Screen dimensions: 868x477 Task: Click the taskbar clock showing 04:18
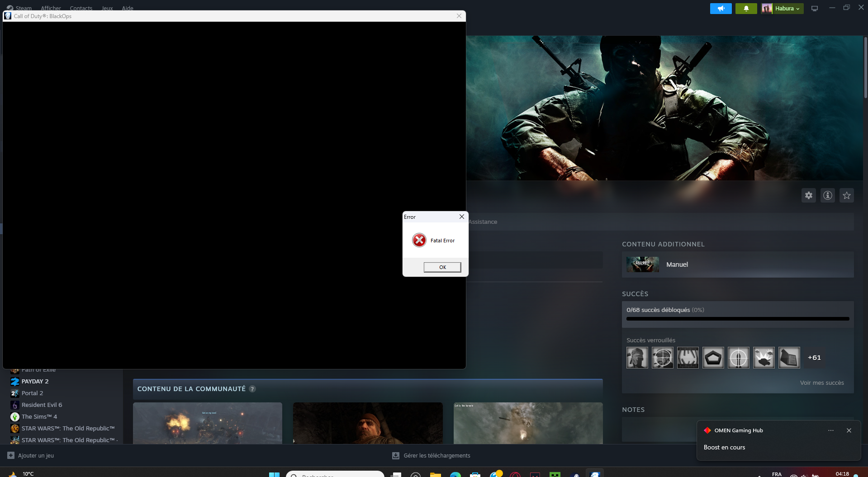842,474
